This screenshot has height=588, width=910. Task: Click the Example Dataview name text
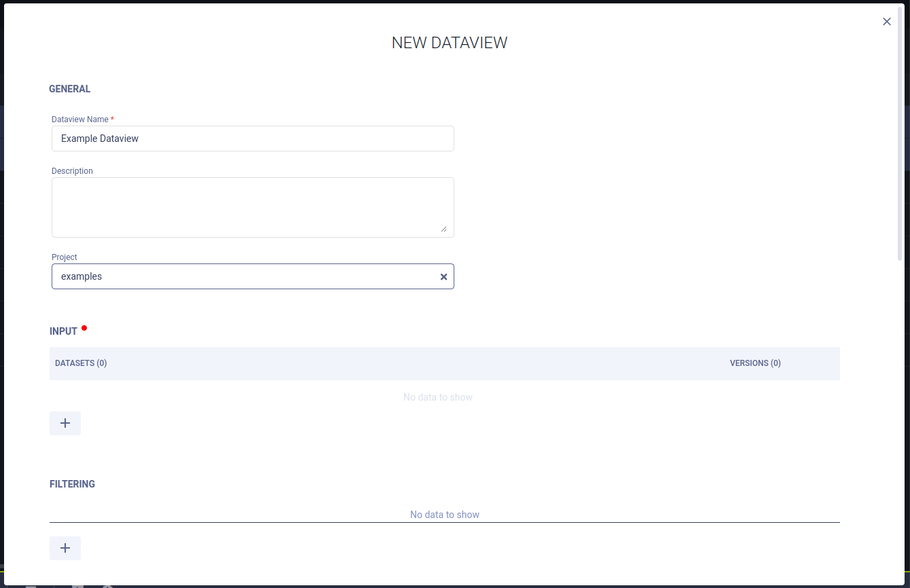(x=100, y=139)
